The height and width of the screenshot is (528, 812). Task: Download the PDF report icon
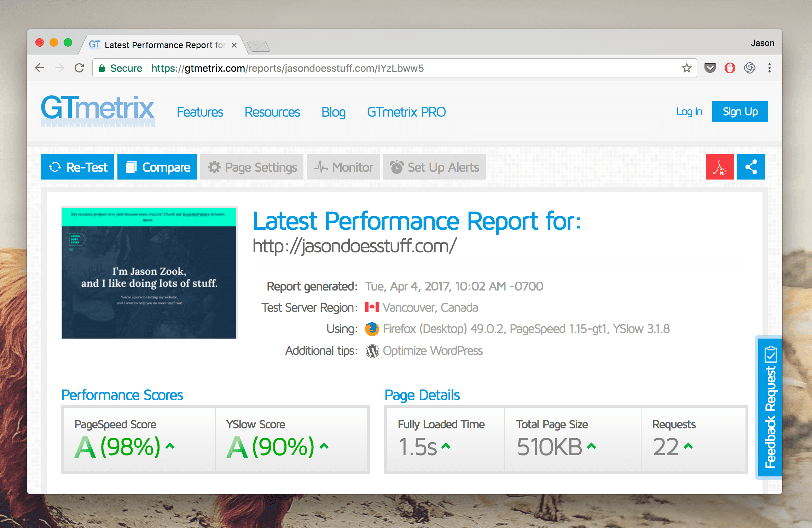point(720,167)
